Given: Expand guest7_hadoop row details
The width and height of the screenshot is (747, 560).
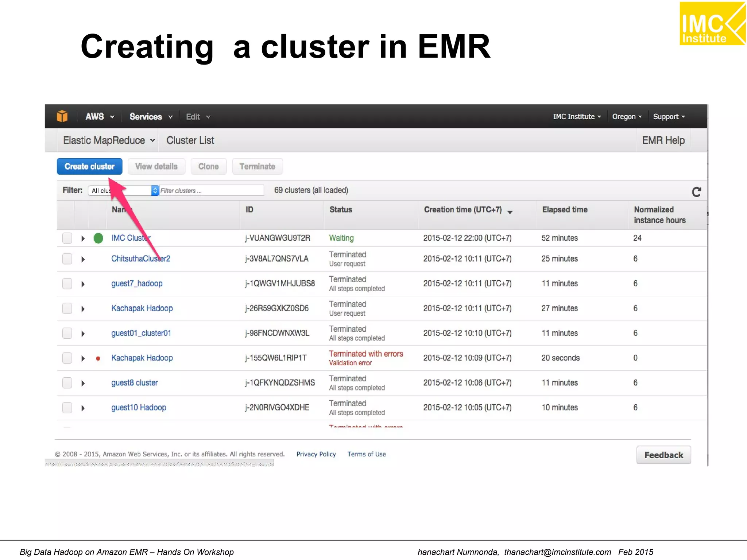Looking at the screenshot, I should [x=83, y=284].
